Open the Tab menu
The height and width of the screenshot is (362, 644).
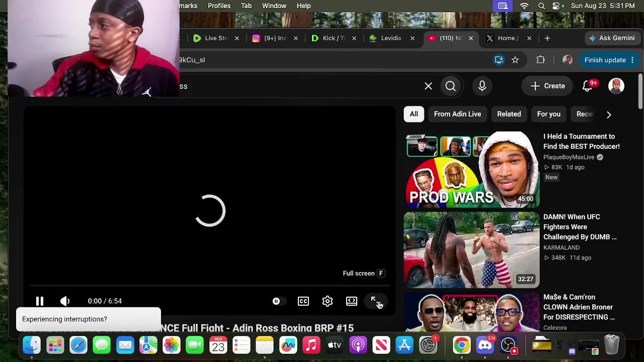(x=247, y=6)
